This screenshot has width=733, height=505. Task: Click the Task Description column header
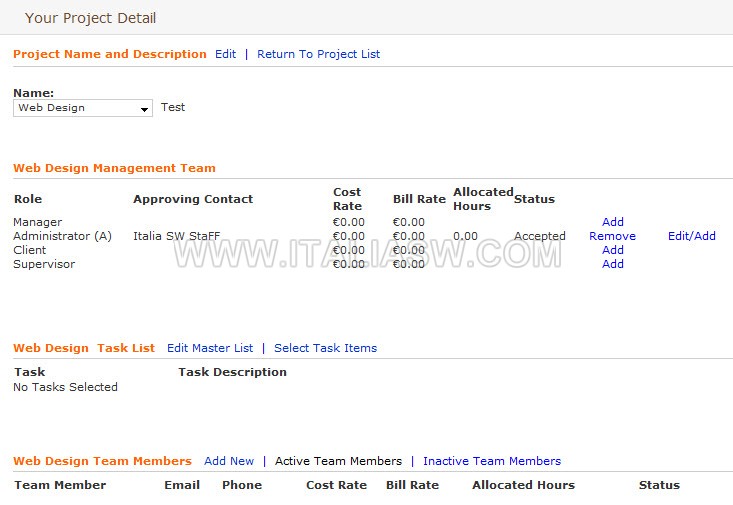click(x=232, y=372)
